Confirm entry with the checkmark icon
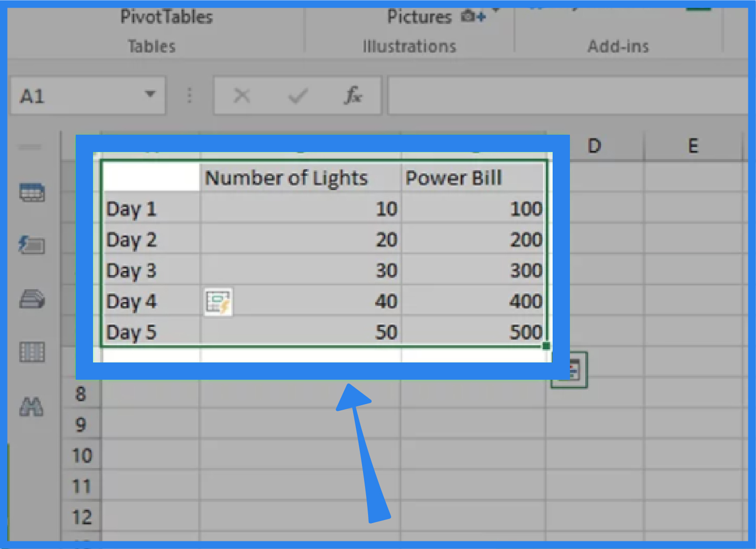Image resolution: width=756 pixels, height=549 pixels. 298,96
